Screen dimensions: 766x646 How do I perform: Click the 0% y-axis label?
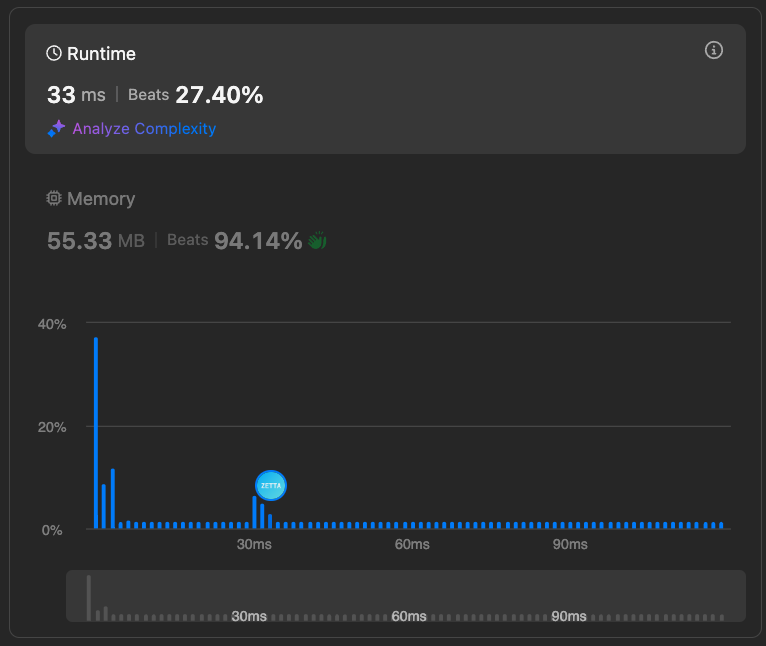pyautogui.click(x=52, y=530)
